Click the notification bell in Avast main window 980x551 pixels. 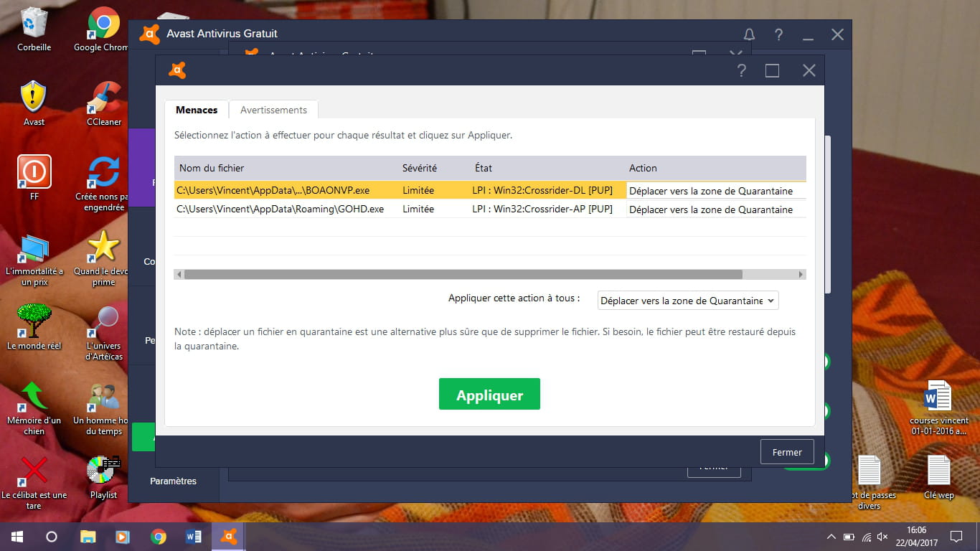point(750,34)
